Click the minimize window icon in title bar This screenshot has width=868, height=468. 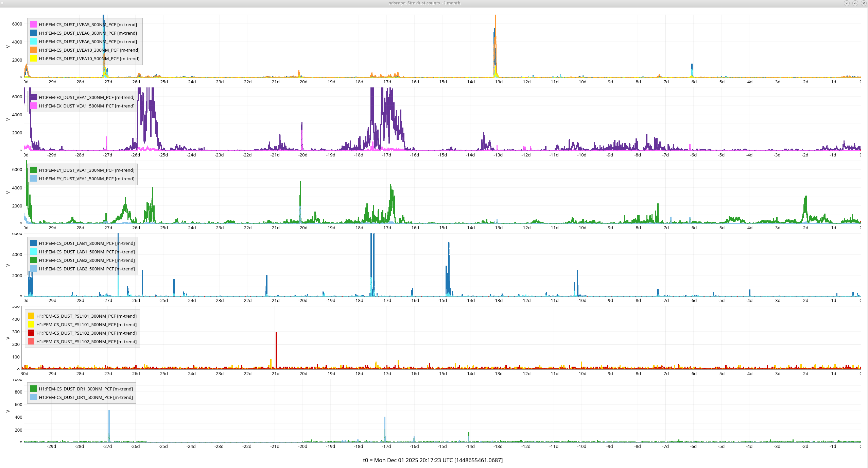coord(847,3)
